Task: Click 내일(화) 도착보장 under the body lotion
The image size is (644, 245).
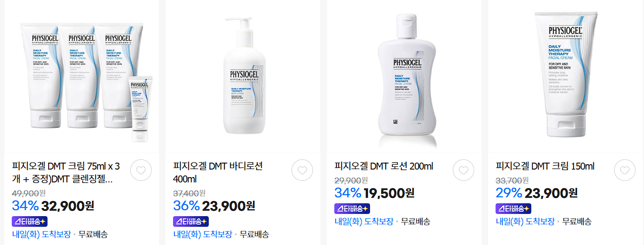Action: pyautogui.click(x=202, y=234)
